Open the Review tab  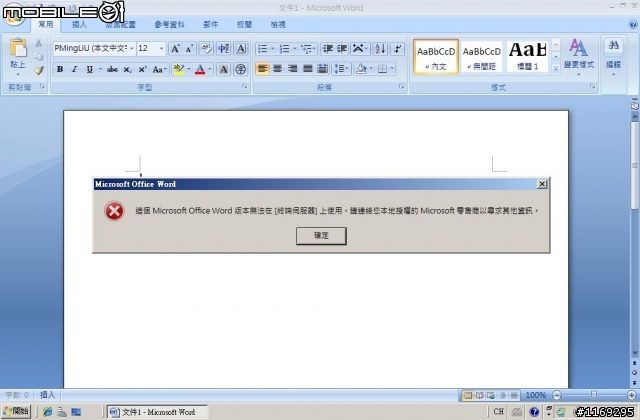tap(244, 24)
